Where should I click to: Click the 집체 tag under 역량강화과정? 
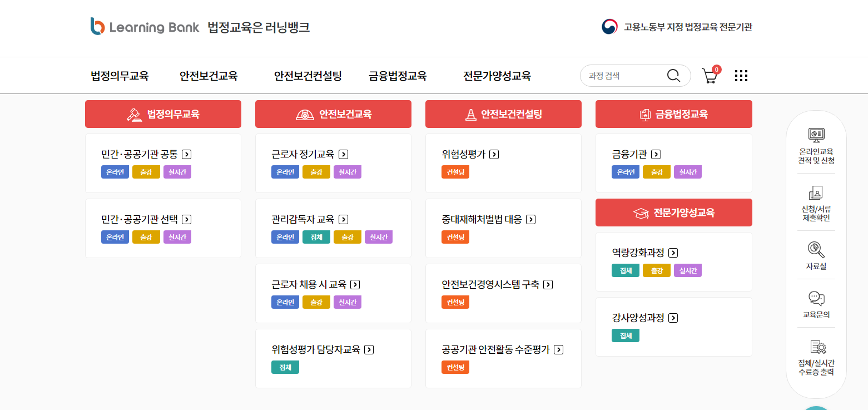tap(625, 270)
